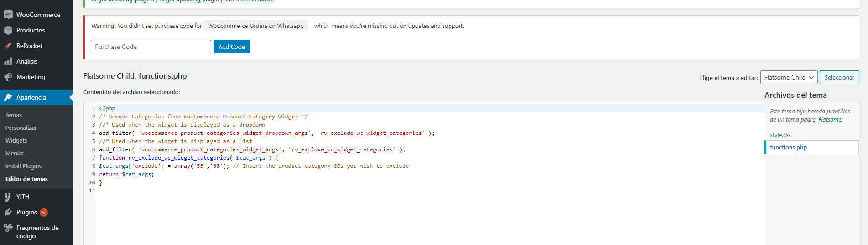Click the Fragmentos de código scissors icon

[8, 228]
